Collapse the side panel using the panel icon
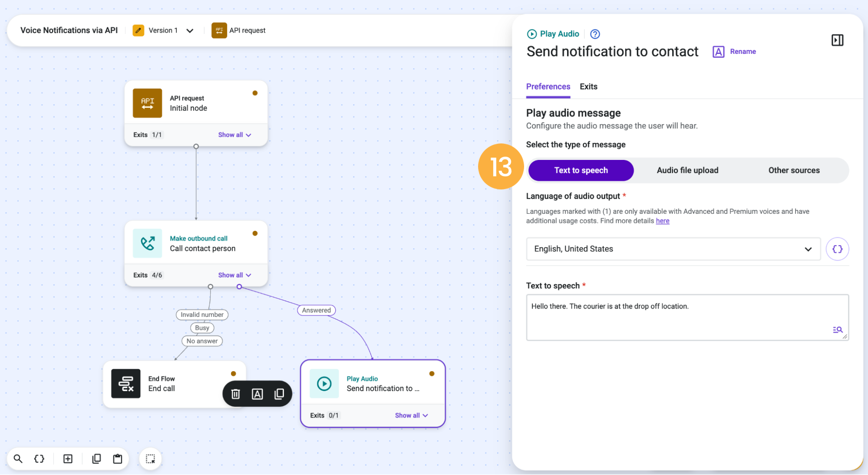868x475 pixels. [x=837, y=40]
